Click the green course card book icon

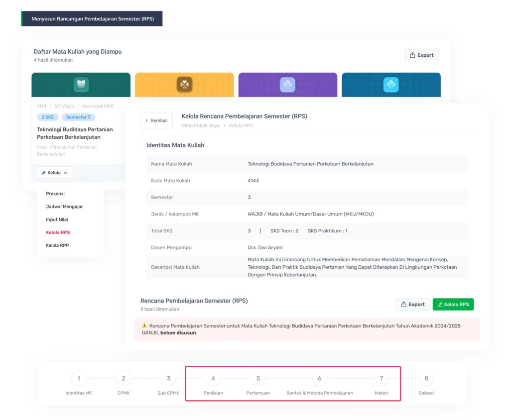coord(81,85)
